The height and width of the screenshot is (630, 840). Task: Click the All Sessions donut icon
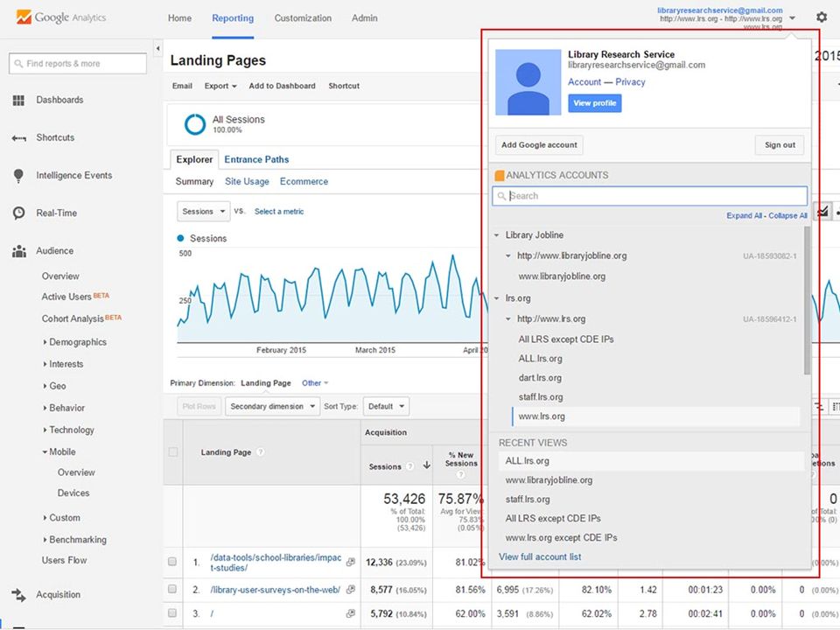195,124
